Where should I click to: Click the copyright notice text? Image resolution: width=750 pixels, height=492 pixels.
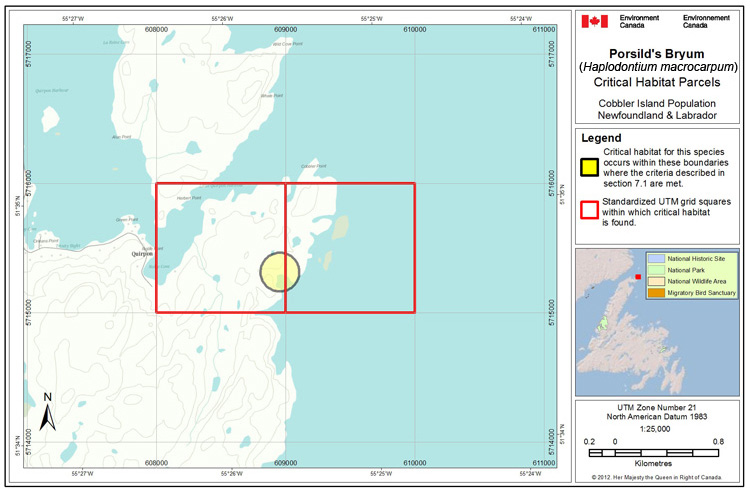coord(657,478)
